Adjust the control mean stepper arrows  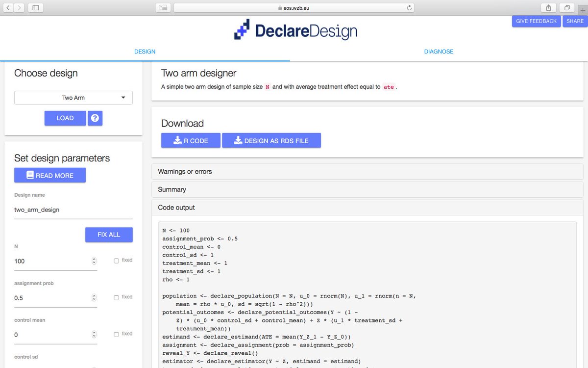click(x=94, y=335)
